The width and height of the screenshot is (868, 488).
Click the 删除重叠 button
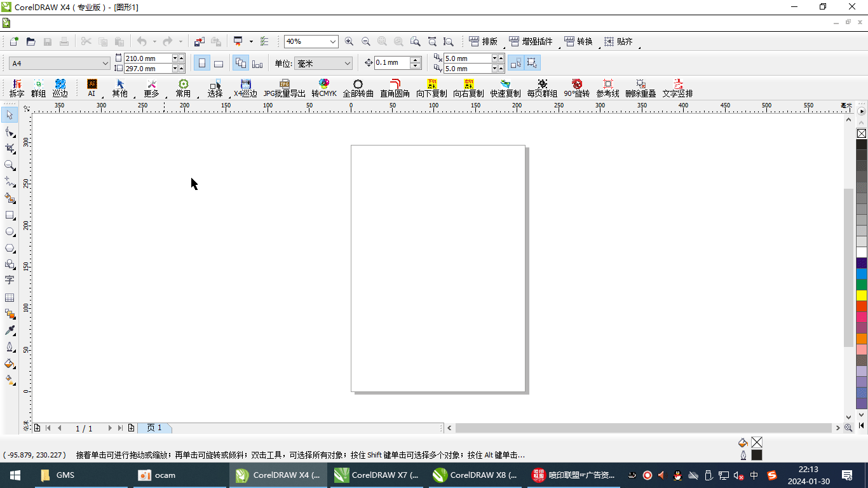click(641, 88)
